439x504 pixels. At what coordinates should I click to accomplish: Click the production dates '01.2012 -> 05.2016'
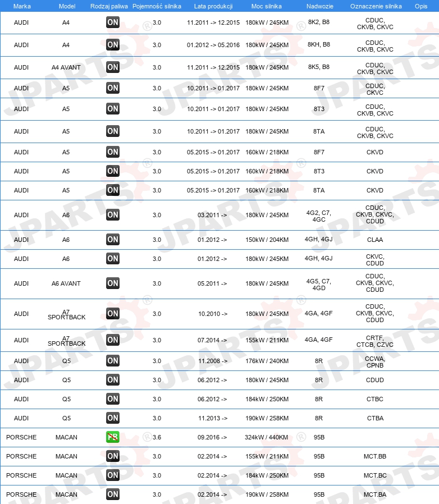click(x=213, y=45)
